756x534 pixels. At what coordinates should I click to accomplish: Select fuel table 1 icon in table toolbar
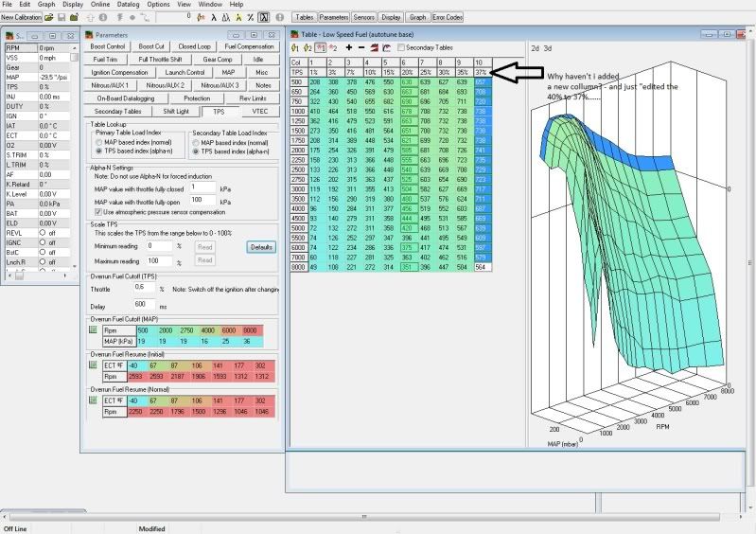tap(295, 46)
